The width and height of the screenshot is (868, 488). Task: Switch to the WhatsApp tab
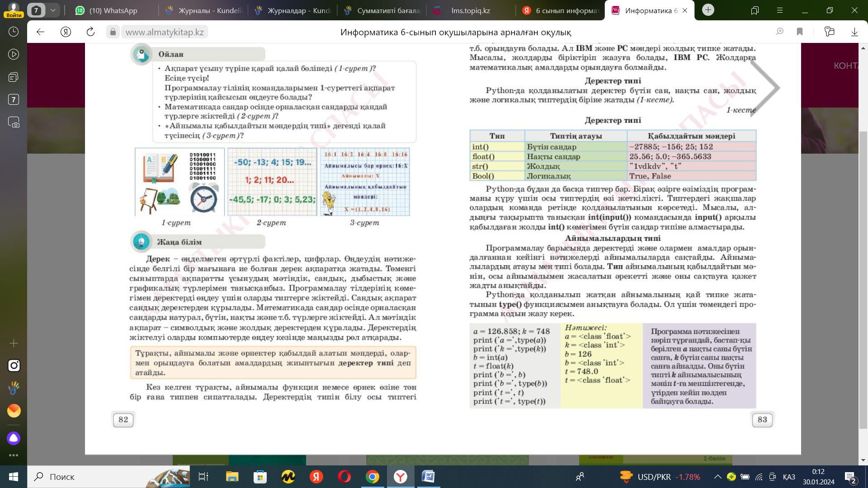[x=113, y=10]
